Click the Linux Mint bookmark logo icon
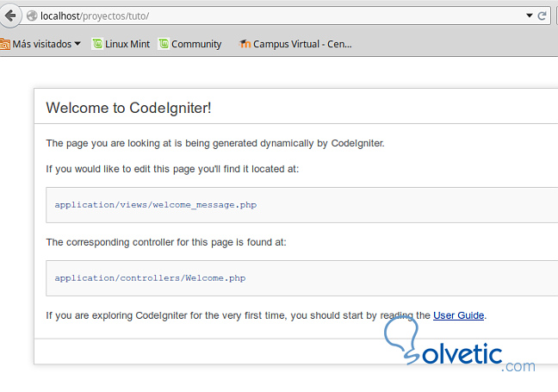The height and width of the screenshot is (392, 558). coord(97,44)
